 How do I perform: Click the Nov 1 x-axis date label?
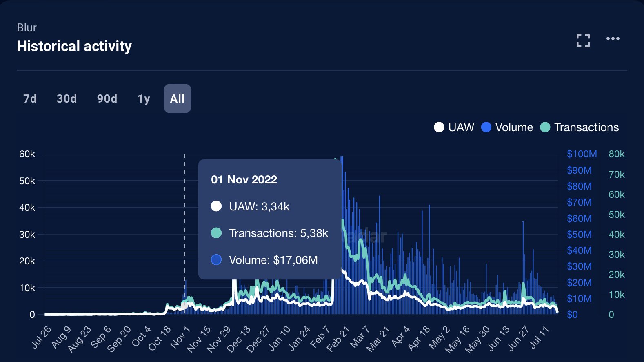pyautogui.click(x=180, y=337)
